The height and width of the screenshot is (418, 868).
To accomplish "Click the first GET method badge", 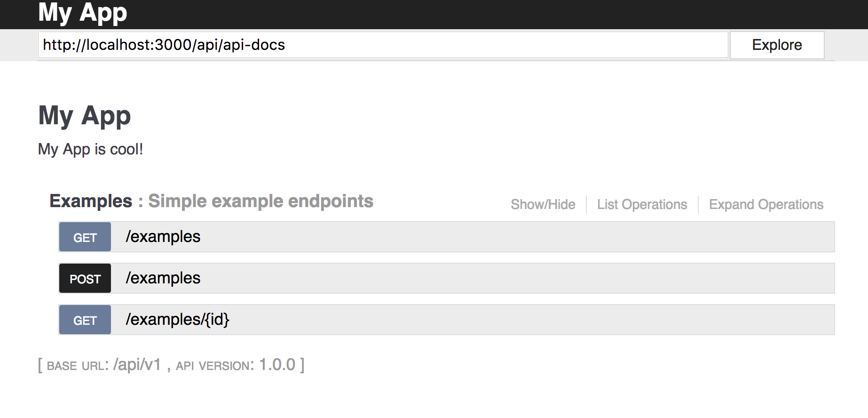I will pos(85,237).
